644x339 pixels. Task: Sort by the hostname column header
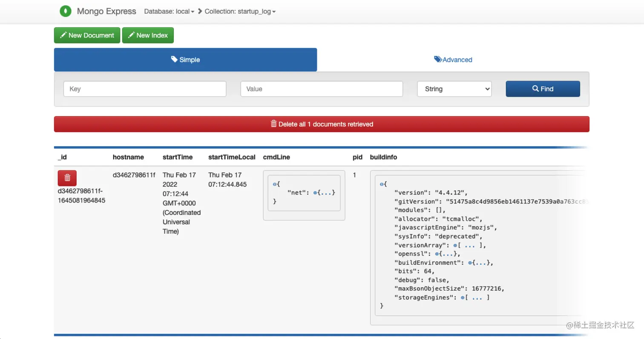[x=128, y=157]
